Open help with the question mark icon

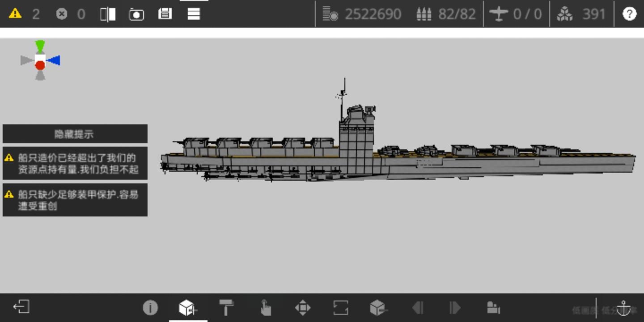click(629, 14)
